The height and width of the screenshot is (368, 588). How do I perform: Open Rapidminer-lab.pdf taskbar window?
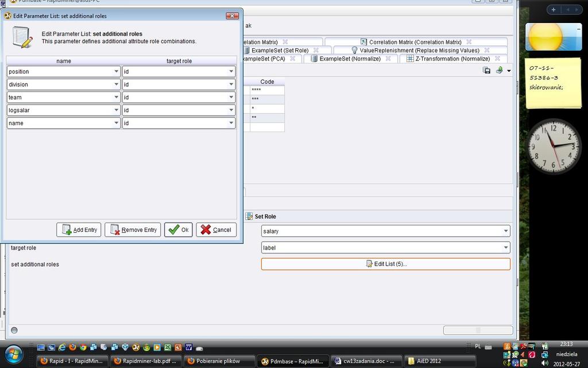pos(145,361)
